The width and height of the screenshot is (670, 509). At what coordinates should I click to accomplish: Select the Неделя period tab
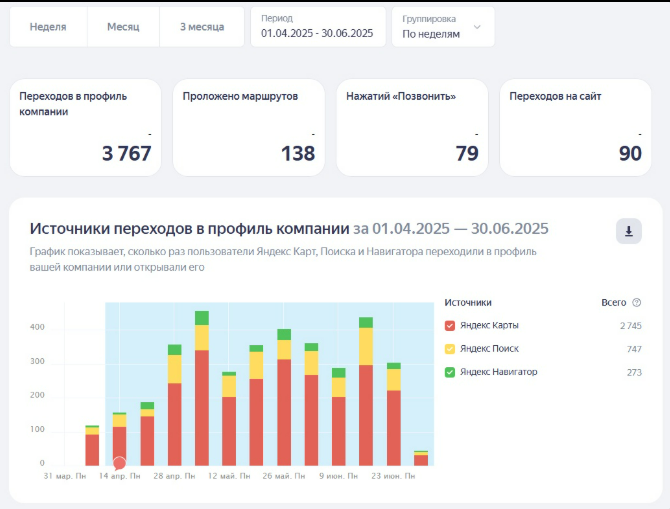(x=48, y=27)
